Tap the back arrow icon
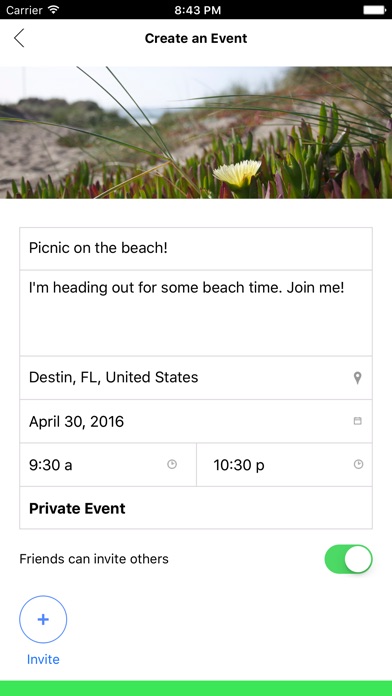The width and height of the screenshot is (392, 696). pos(19,38)
